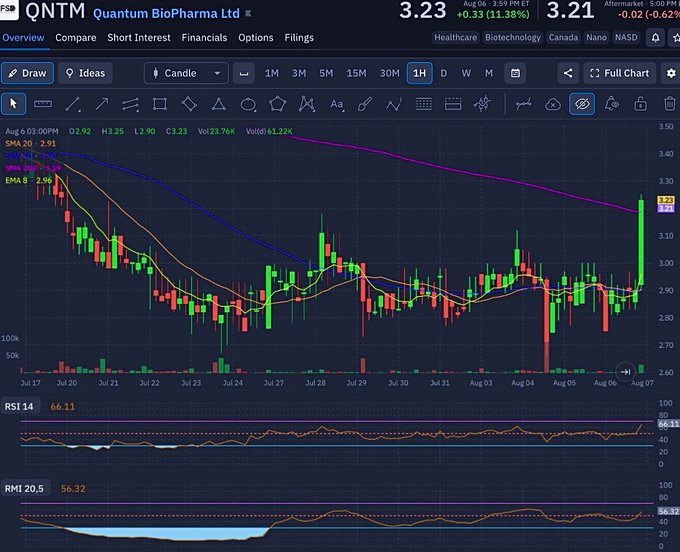Screen dimensions: 680x552
Task: Select the 1H timeframe
Action: [419, 73]
